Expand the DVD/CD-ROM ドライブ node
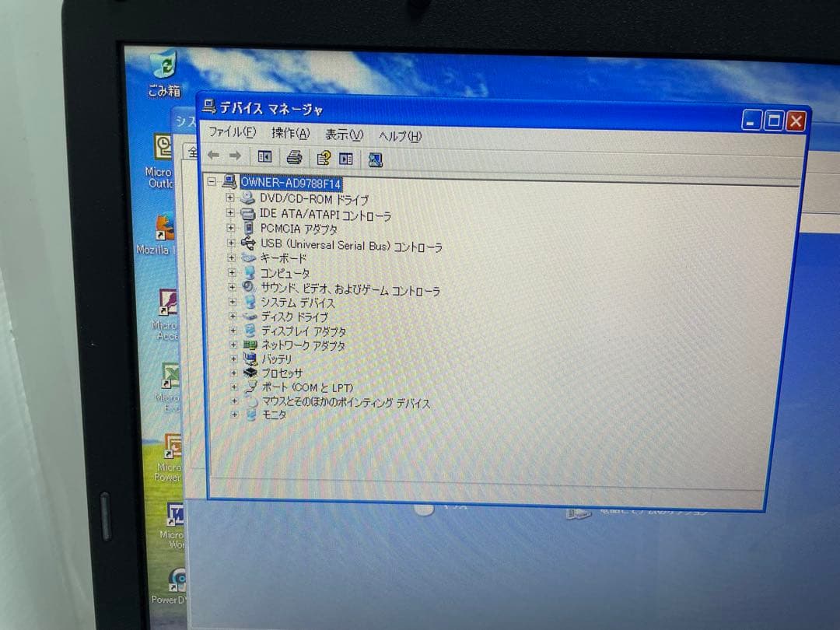 (x=230, y=198)
